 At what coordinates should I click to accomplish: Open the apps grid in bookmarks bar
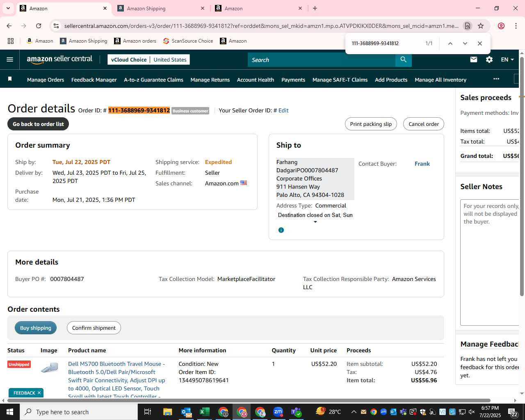(x=11, y=41)
